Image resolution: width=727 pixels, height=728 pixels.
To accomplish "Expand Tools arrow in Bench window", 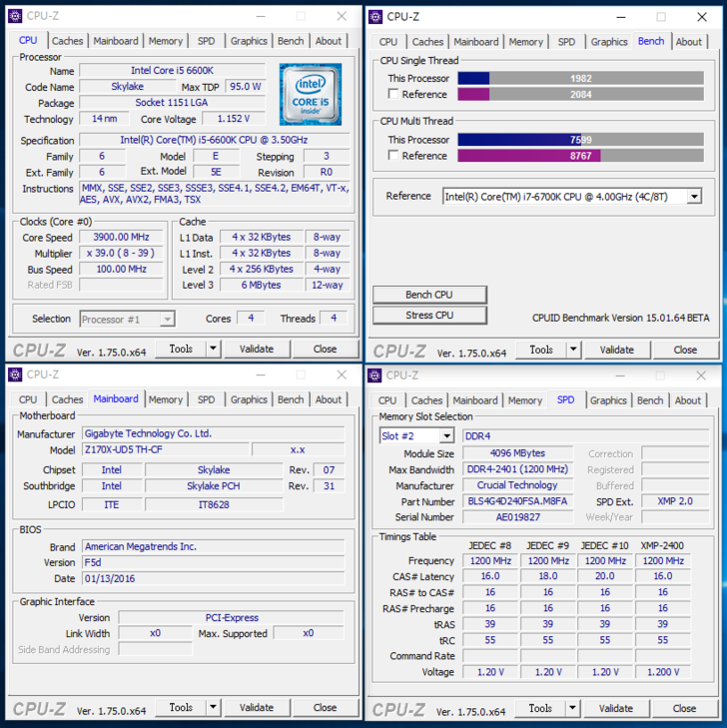I will 573,350.
